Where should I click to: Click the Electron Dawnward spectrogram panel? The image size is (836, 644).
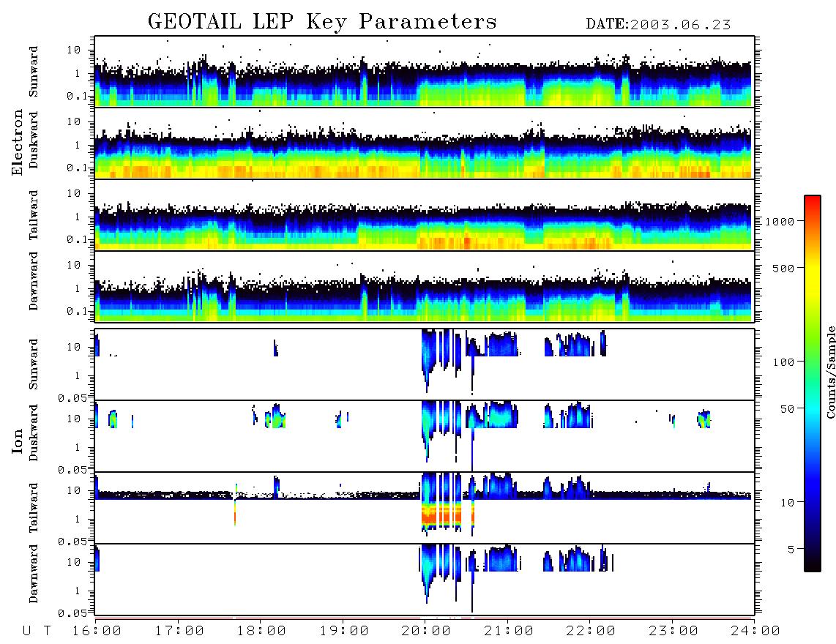[x=424, y=286]
